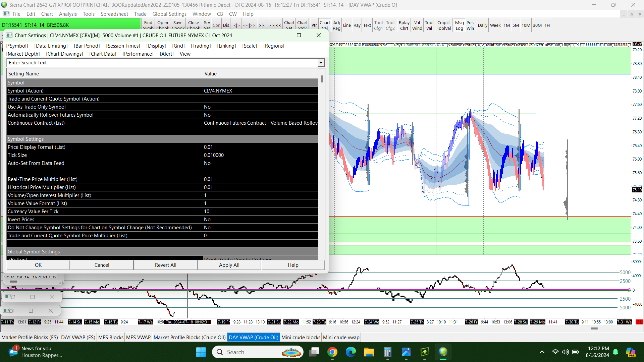
Task: Click the Rplay Chrt toolbar button
Action: [404, 25]
